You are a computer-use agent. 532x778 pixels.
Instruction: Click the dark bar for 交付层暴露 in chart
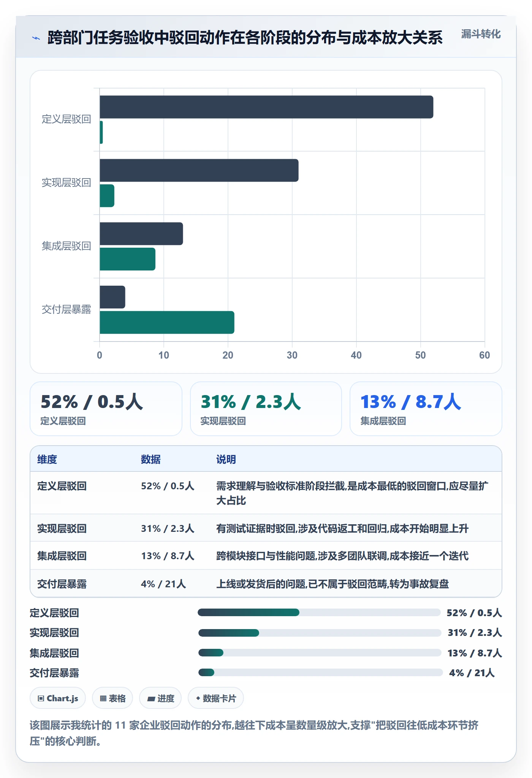tap(112, 297)
